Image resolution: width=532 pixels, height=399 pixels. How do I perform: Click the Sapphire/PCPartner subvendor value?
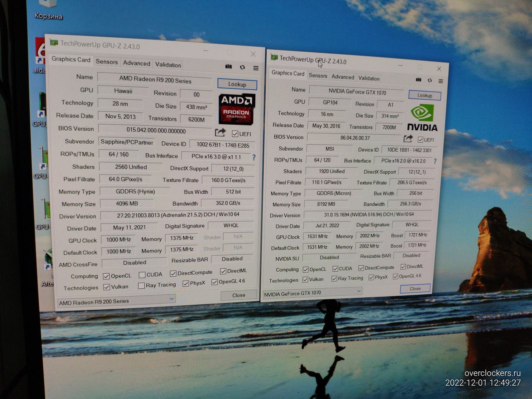tap(127, 142)
